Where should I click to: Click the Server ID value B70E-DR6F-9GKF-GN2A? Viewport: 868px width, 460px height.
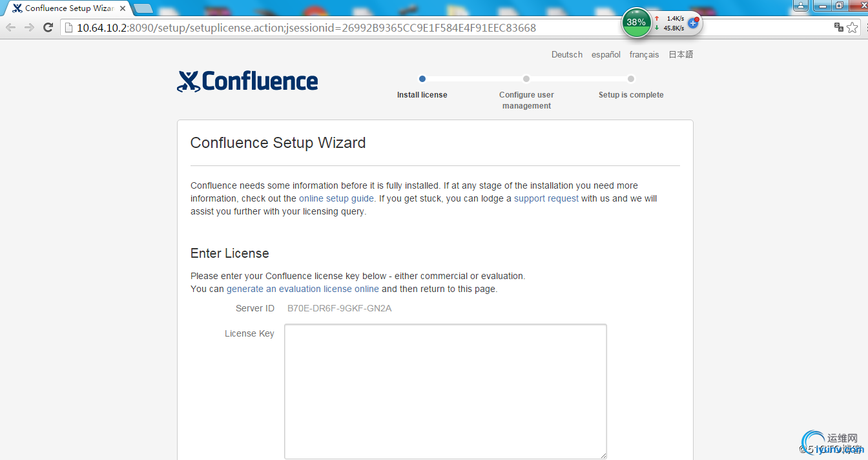[340, 308]
